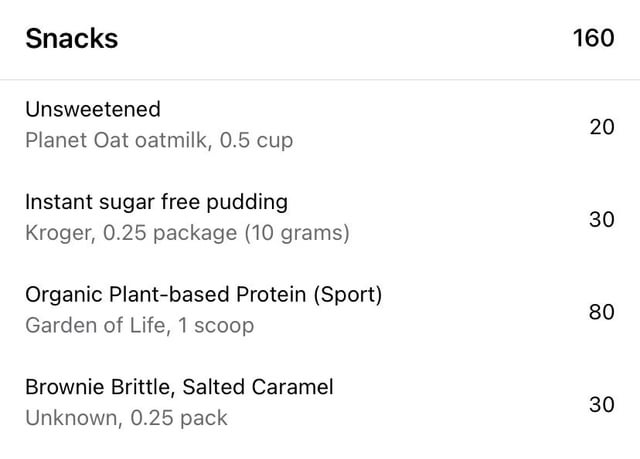This screenshot has width=640, height=459.
Task: Select the Unknown brand label
Action: point(73,418)
